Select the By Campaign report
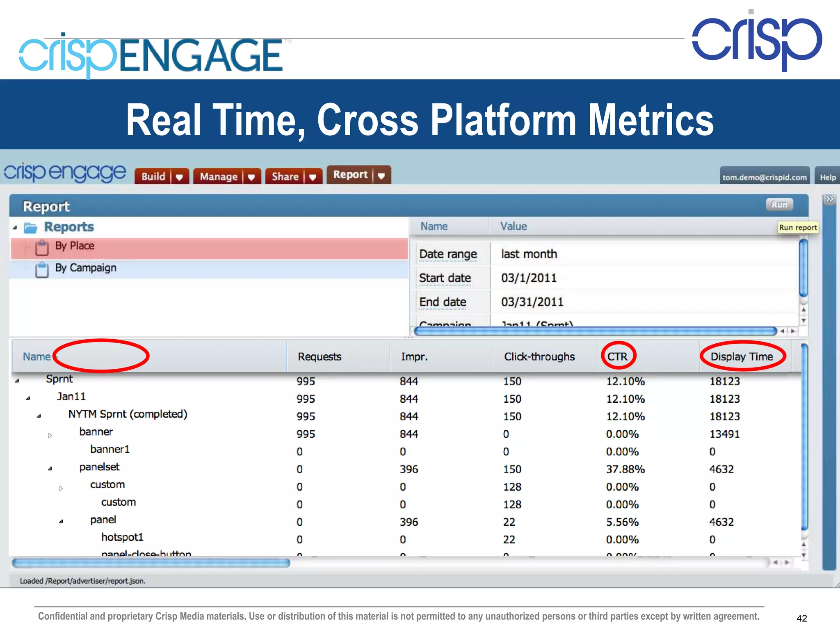 coord(86,268)
